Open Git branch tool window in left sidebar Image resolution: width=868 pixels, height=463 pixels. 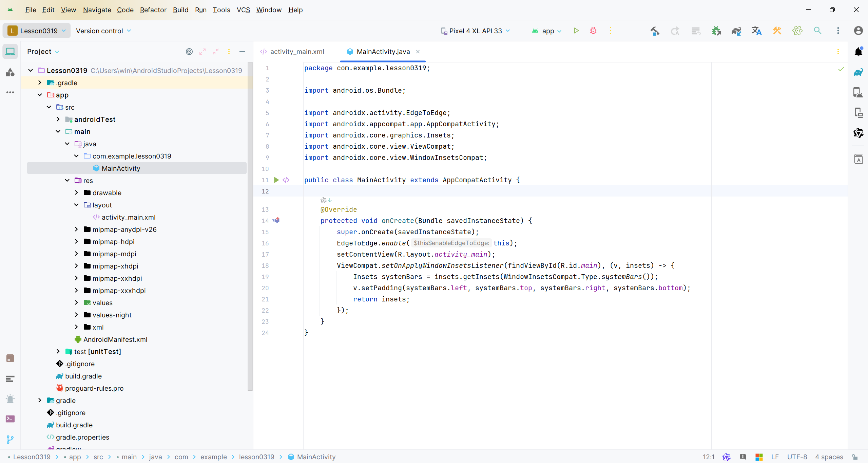10,439
